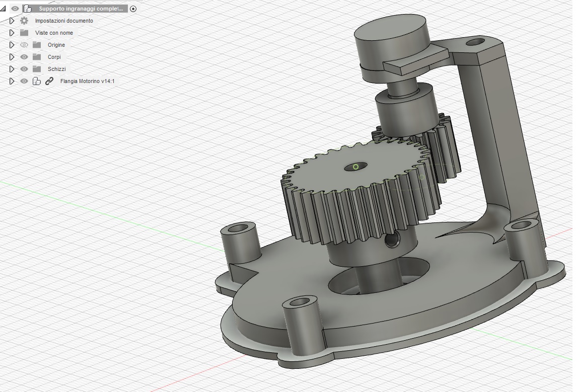
Task: Expand the Origine folder
Action: click(12, 45)
